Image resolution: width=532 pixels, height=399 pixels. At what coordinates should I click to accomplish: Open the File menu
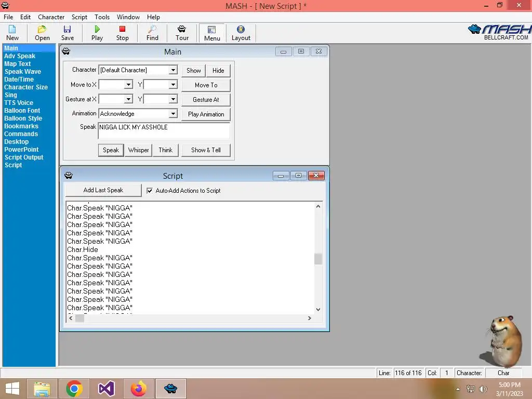[x=8, y=17]
